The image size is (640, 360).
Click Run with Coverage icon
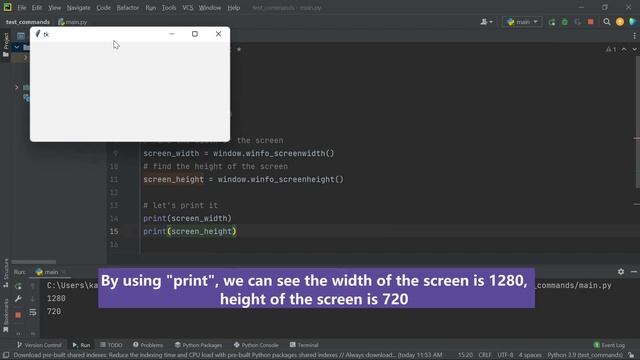[x=578, y=22]
